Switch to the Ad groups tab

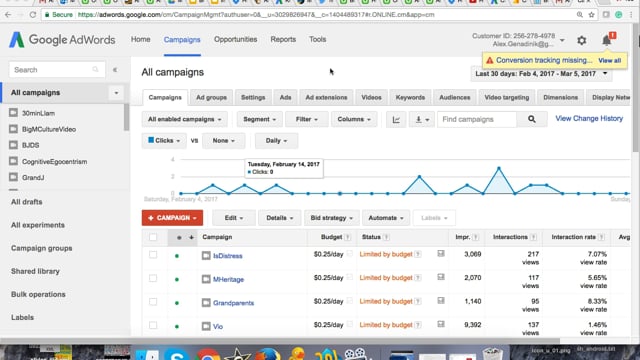click(x=211, y=98)
